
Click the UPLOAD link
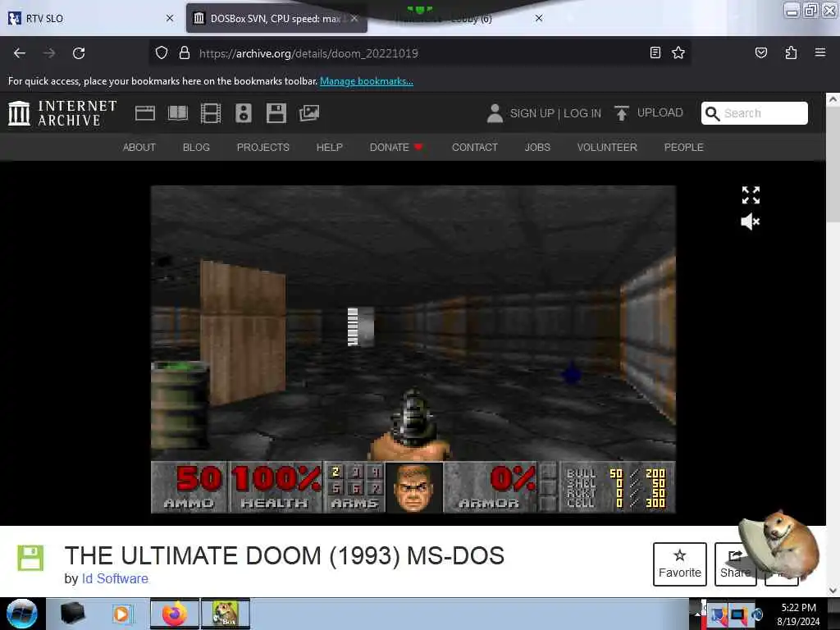coord(660,113)
